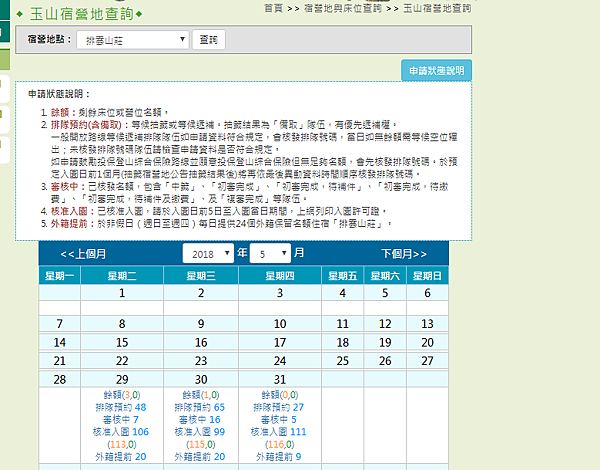Viewport: 600px width, 470px height.
Task: Click 外籍提前 20 on May 30
Action: click(200, 457)
